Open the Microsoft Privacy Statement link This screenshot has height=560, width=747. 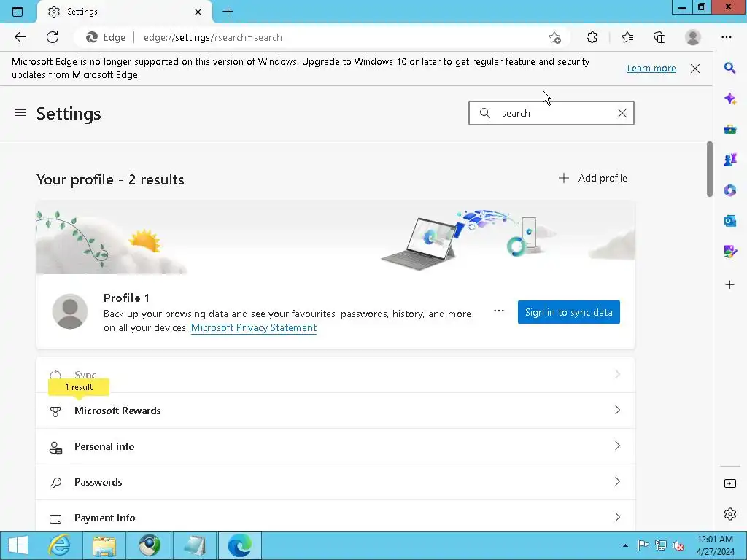(253, 327)
